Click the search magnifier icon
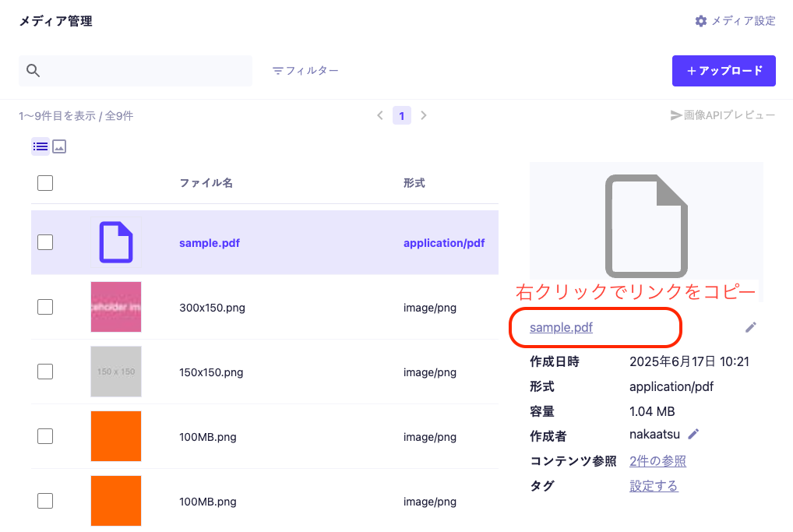 (x=33, y=71)
